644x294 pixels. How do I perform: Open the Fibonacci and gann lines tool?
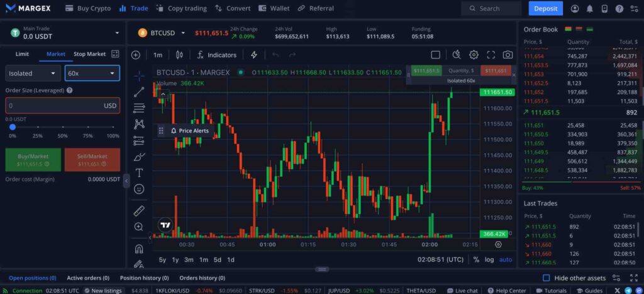139,108
